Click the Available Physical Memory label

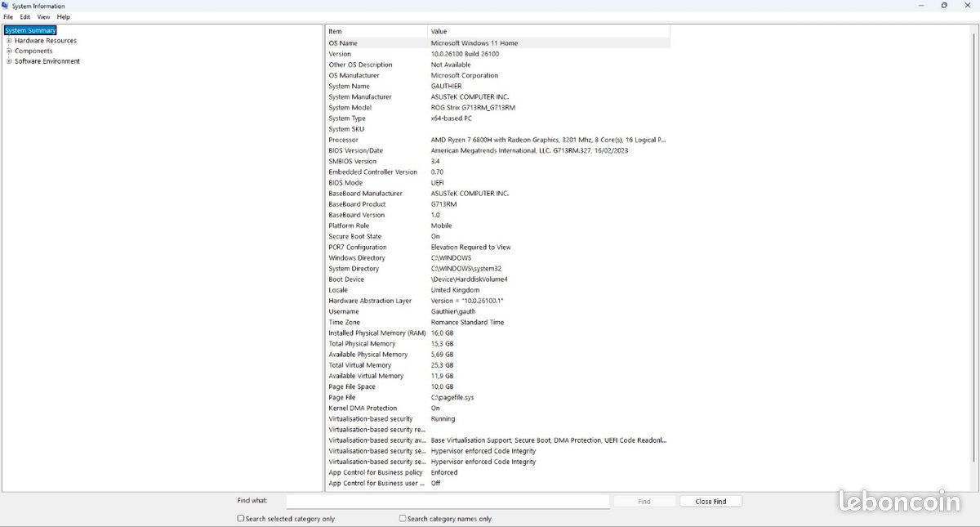pyautogui.click(x=367, y=355)
